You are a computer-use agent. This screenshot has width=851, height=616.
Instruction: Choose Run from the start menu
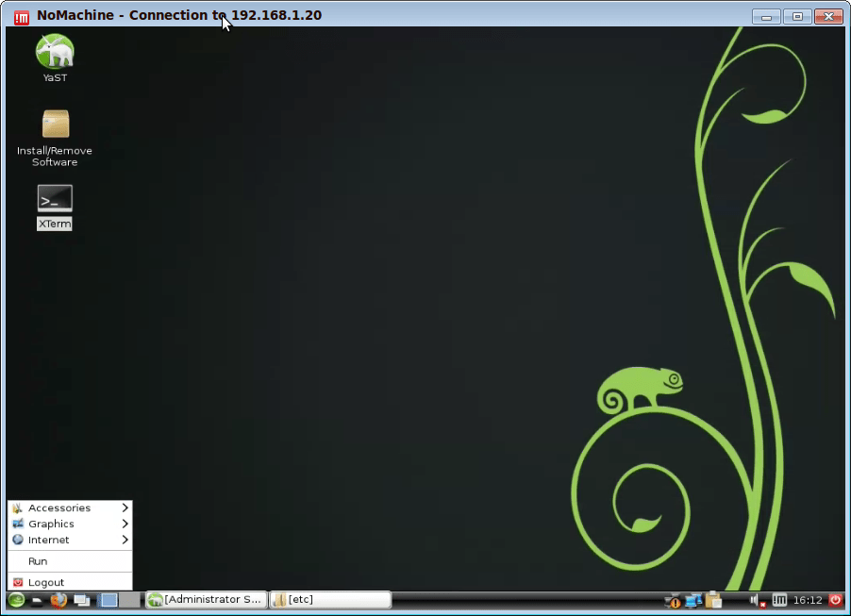tap(70, 561)
